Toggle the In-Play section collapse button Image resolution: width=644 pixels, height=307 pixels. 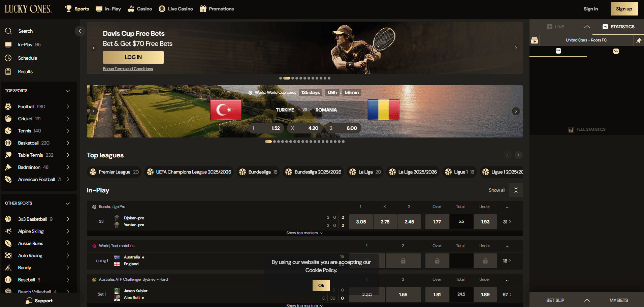pos(516,190)
